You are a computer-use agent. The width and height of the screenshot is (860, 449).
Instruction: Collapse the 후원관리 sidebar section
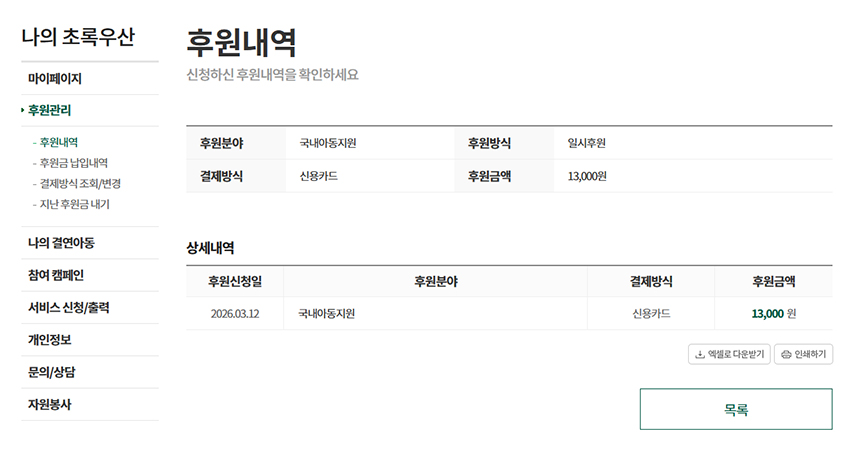pyautogui.click(x=49, y=110)
